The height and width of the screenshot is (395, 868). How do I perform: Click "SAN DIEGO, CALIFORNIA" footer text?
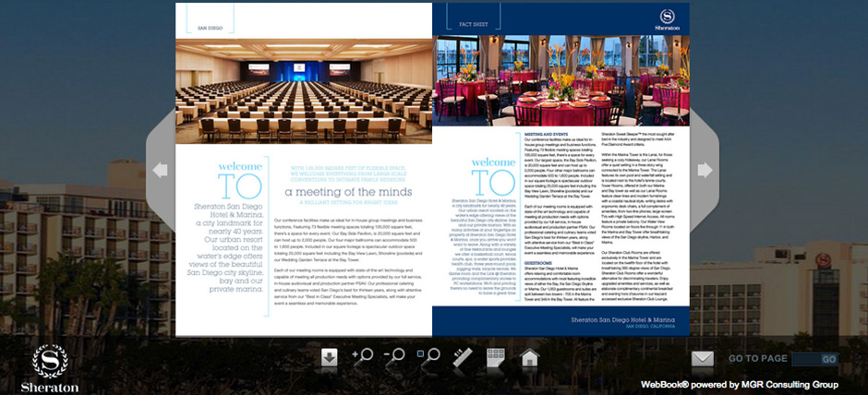(650, 327)
